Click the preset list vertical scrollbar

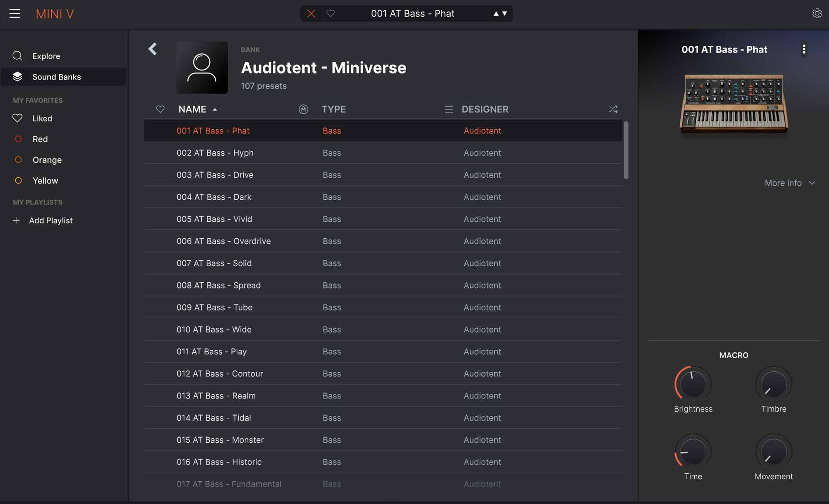pos(625,150)
